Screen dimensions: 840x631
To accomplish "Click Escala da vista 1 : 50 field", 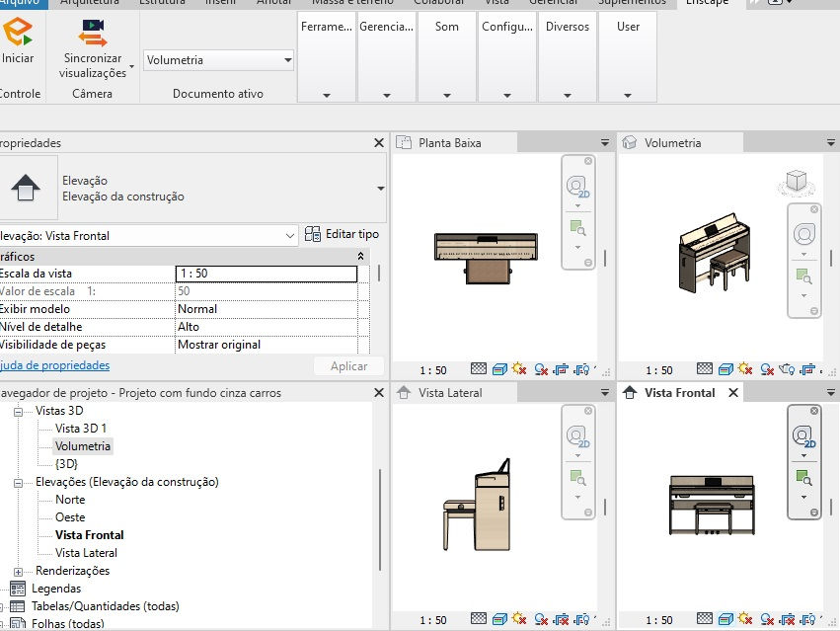I will pyautogui.click(x=267, y=274).
